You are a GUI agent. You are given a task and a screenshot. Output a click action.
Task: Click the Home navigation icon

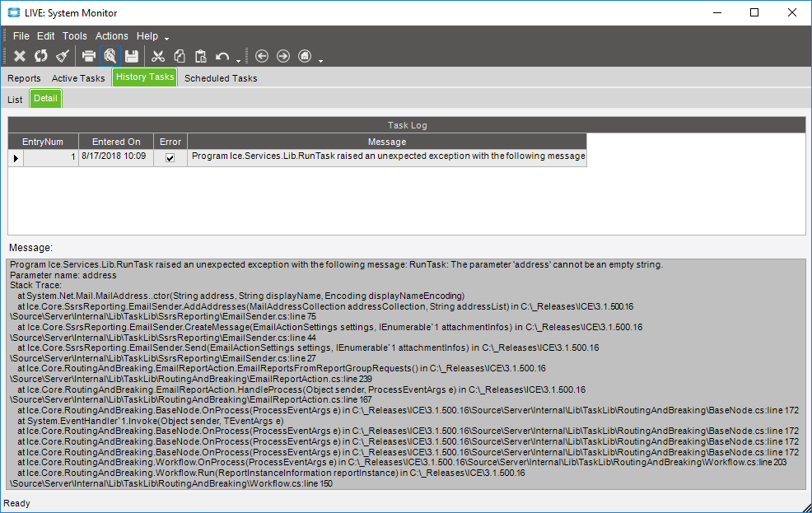(x=305, y=56)
